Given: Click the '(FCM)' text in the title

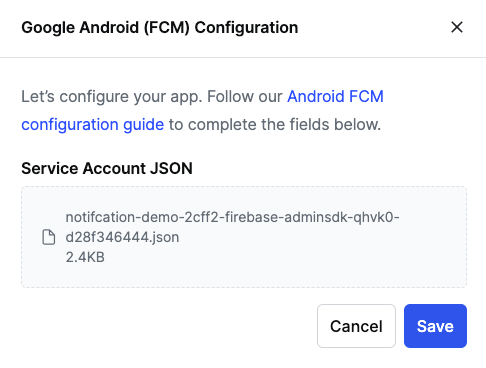Looking at the screenshot, I should (x=167, y=27).
